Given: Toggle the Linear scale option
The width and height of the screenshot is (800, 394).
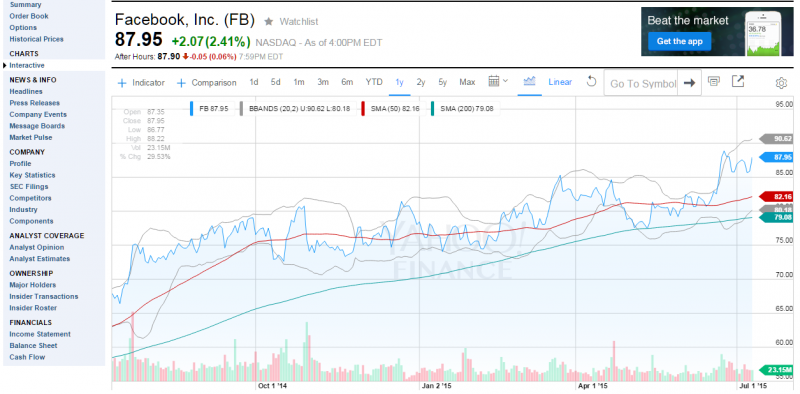Looking at the screenshot, I should point(560,82).
